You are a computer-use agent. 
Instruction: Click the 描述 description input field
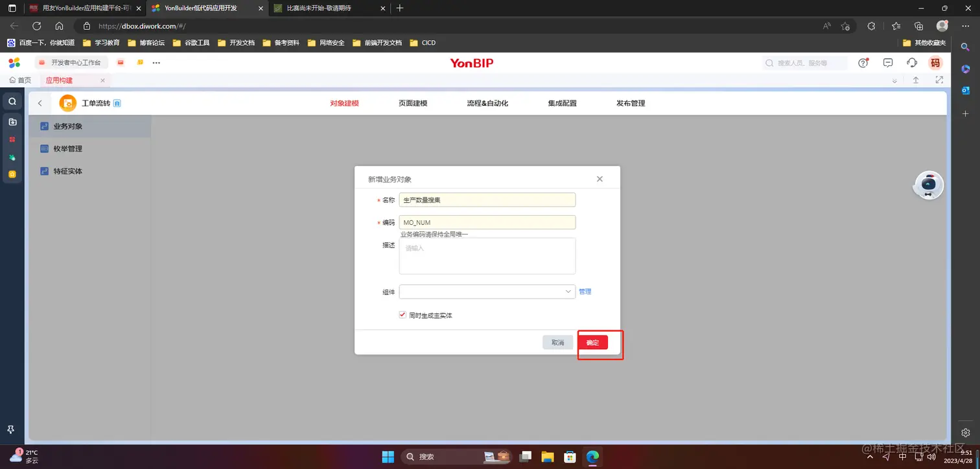pos(487,255)
